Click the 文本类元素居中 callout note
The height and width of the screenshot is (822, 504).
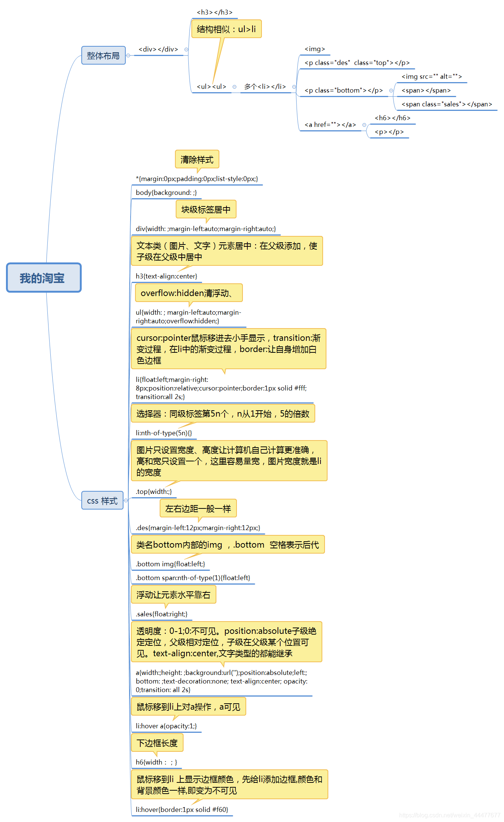point(227,251)
